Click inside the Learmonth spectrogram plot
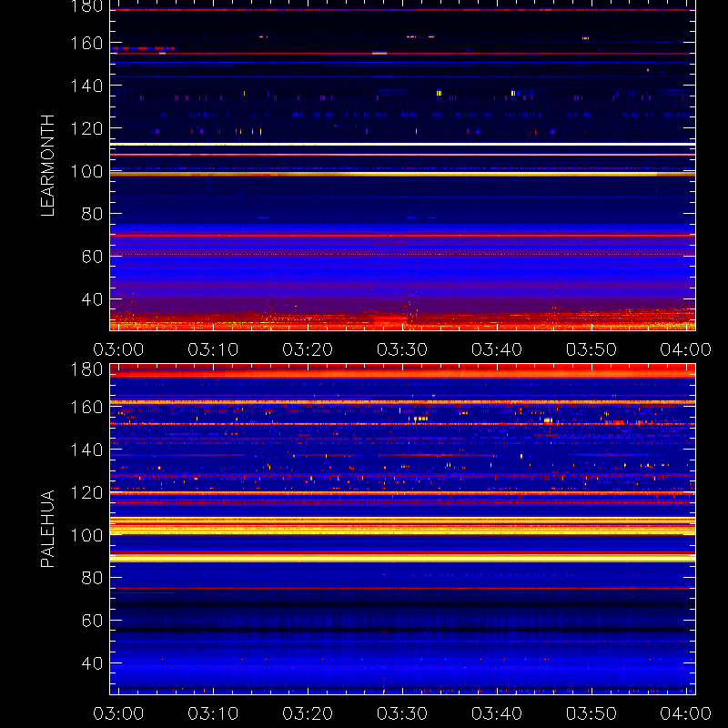 [402, 166]
